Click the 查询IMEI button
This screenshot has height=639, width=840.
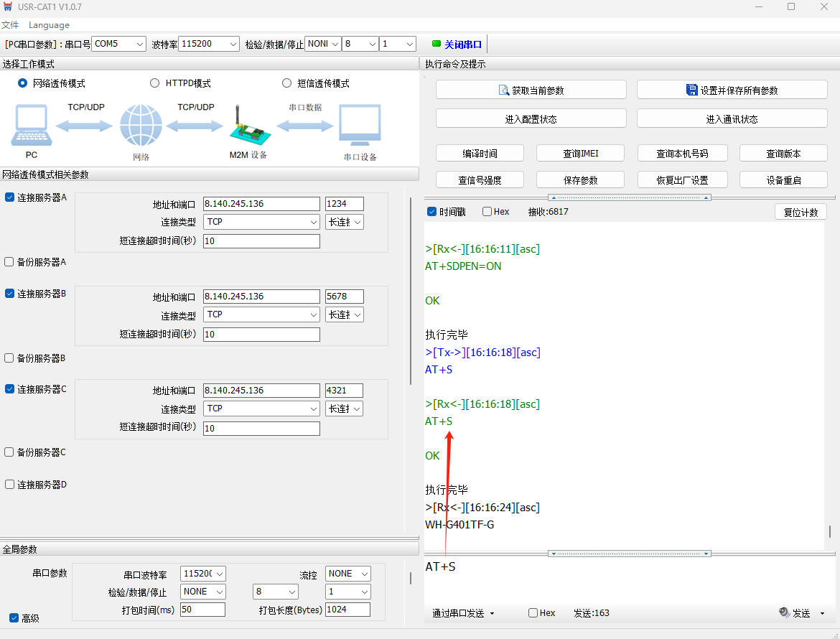coord(580,154)
